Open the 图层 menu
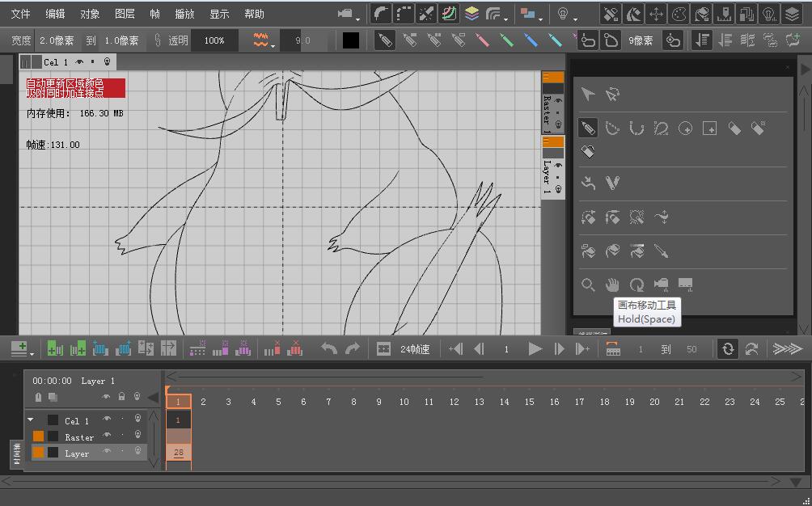Screen dimensions: 812x506 125,14
